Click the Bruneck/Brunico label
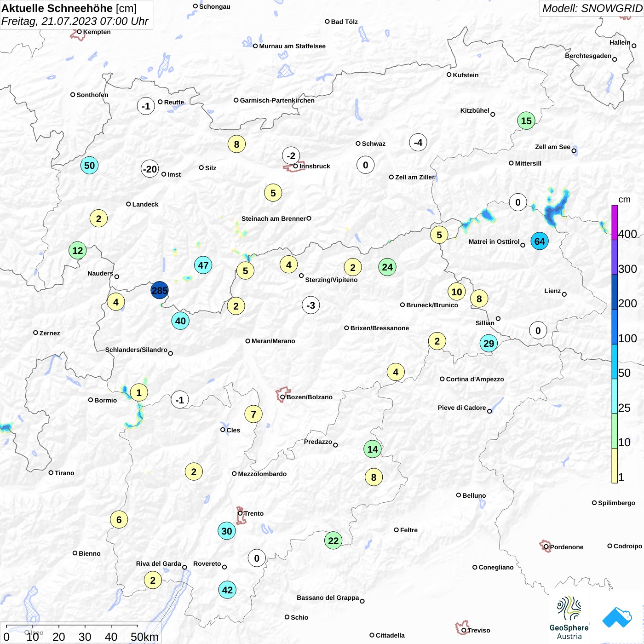The image size is (644, 644). (432, 305)
